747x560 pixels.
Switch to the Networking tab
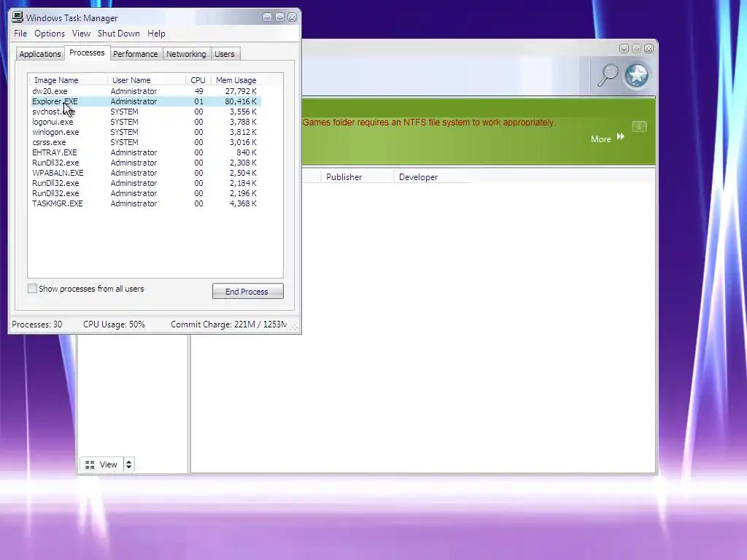point(186,54)
